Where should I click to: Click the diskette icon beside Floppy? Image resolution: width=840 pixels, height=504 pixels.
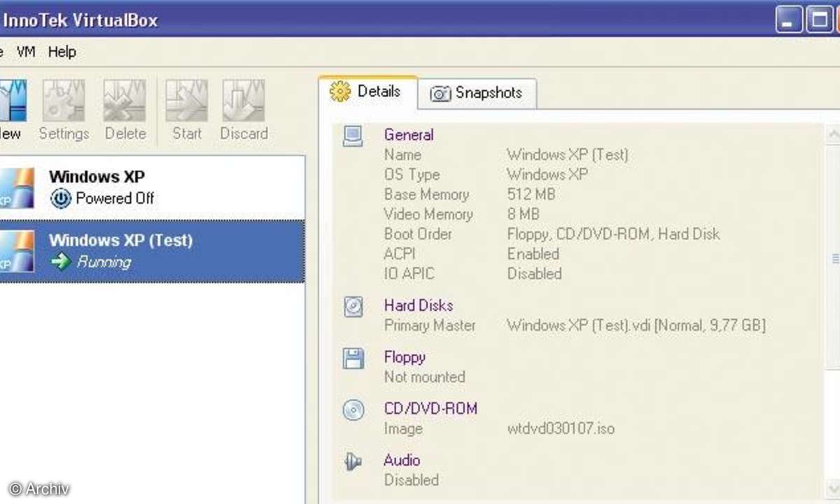(353, 358)
